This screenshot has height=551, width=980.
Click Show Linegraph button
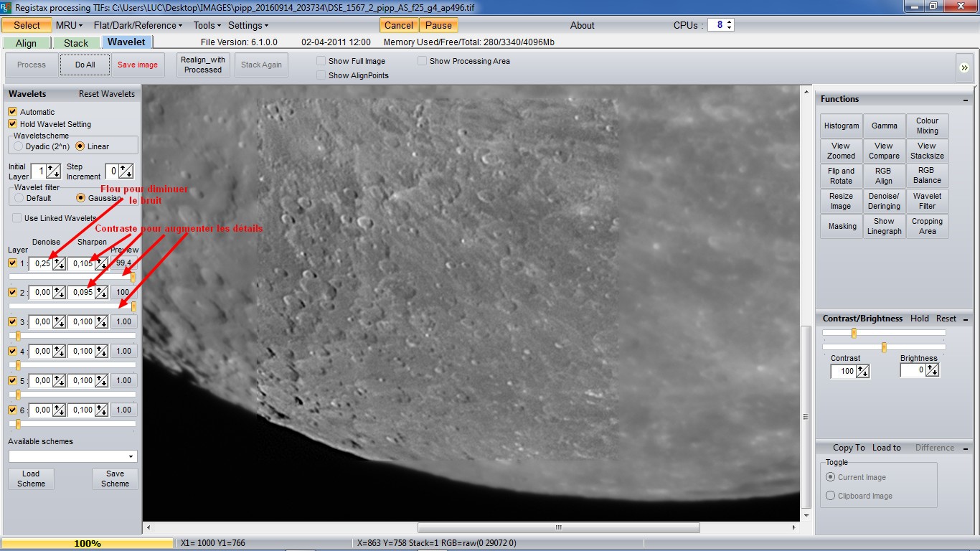point(884,226)
